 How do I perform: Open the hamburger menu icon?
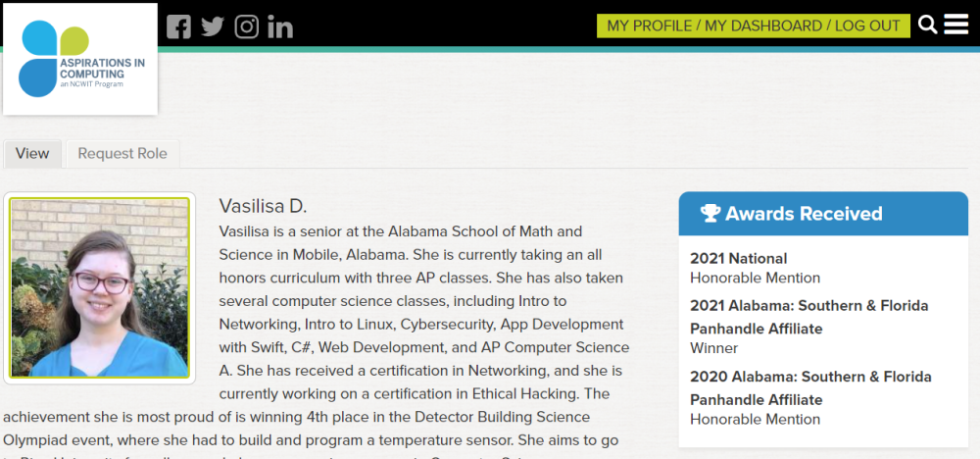(956, 25)
